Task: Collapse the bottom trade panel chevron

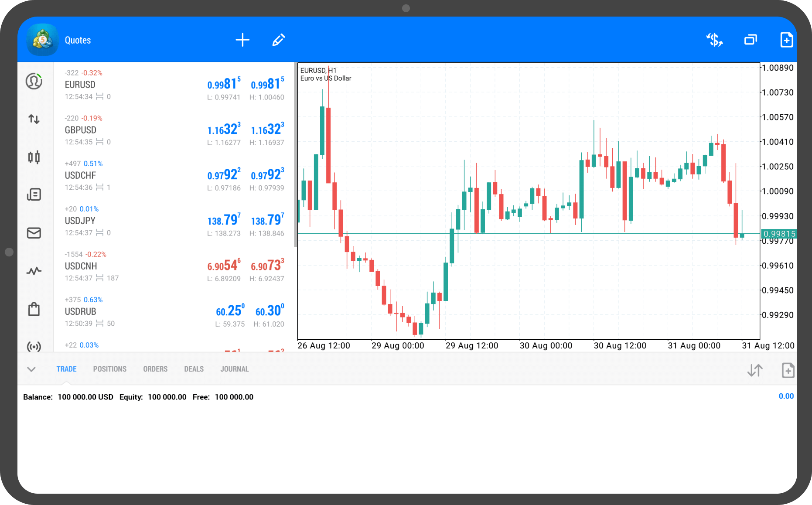Action: [x=31, y=369]
